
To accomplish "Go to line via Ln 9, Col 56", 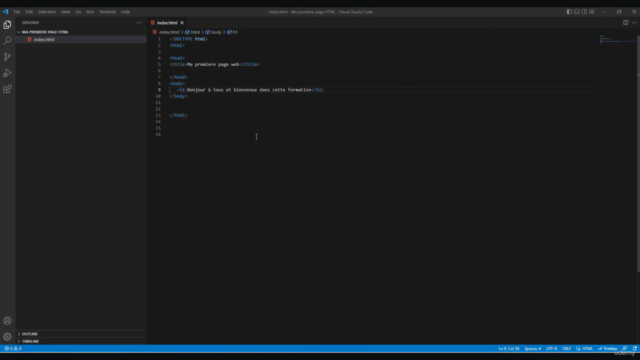I will pos(509,349).
